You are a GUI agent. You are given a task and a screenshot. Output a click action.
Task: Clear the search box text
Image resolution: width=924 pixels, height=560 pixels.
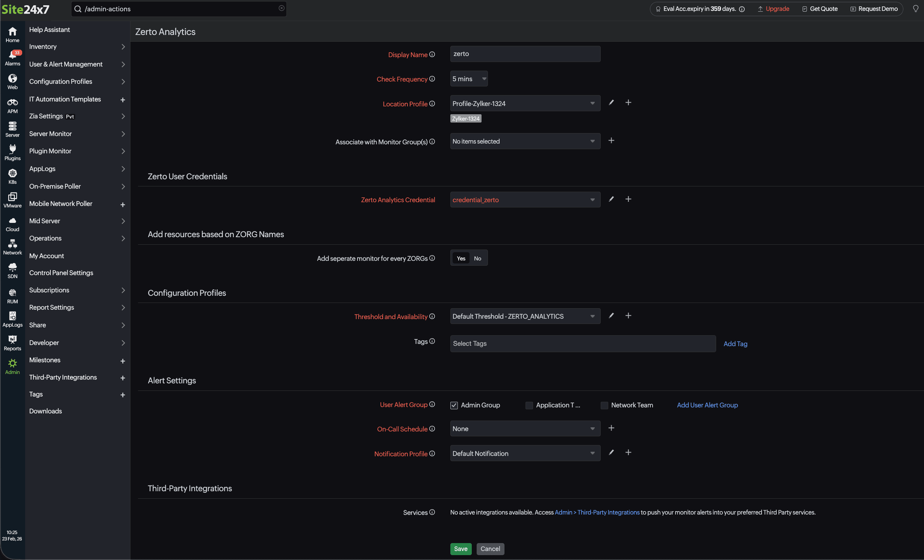[x=281, y=8]
